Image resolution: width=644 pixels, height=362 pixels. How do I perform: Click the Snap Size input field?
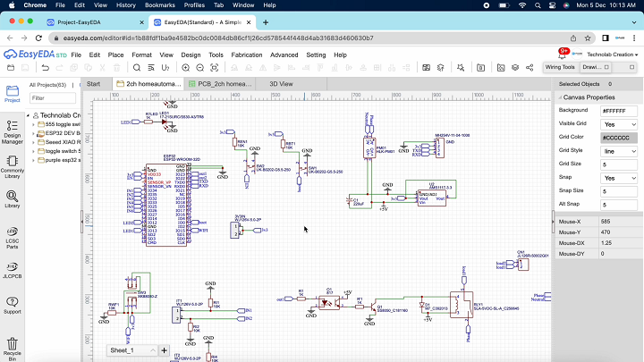pyautogui.click(x=619, y=191)
